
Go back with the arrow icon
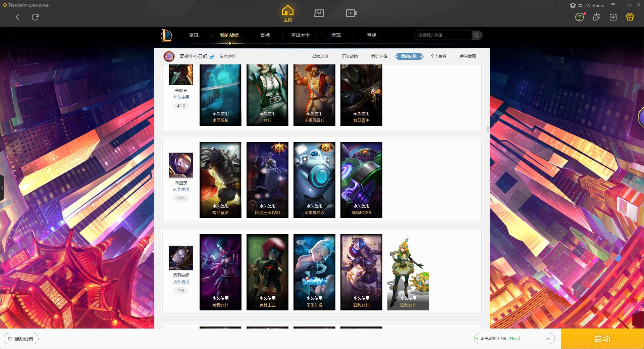tap(18, 17)
